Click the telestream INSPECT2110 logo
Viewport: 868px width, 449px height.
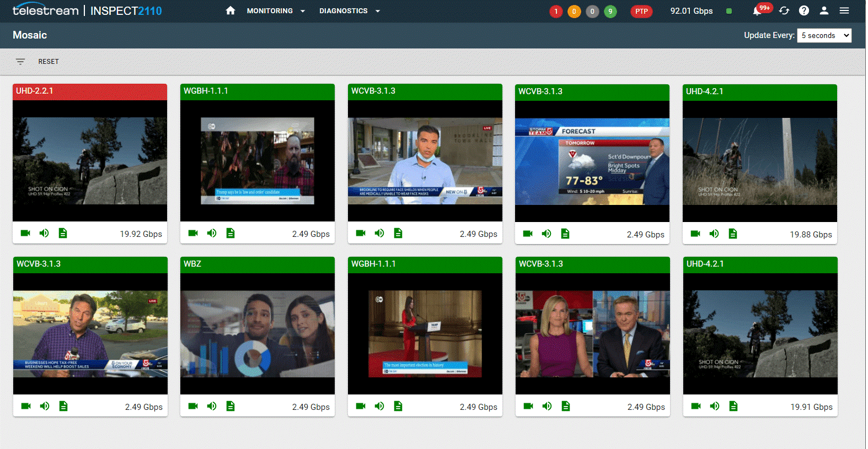(x=87, y=10)
